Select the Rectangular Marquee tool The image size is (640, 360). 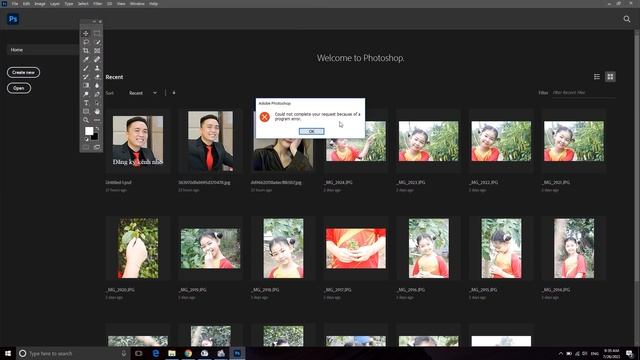(x=97, y=33)
